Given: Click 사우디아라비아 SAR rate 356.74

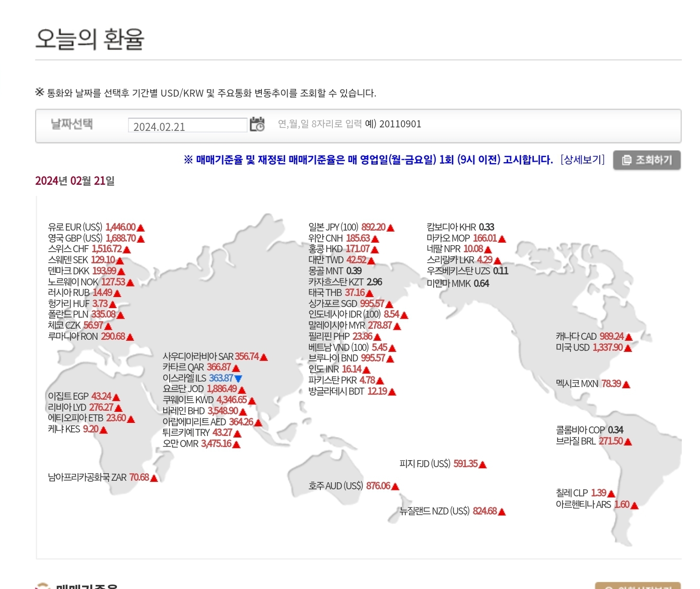Looking at the screenshot, I should [x=247, y=357].
